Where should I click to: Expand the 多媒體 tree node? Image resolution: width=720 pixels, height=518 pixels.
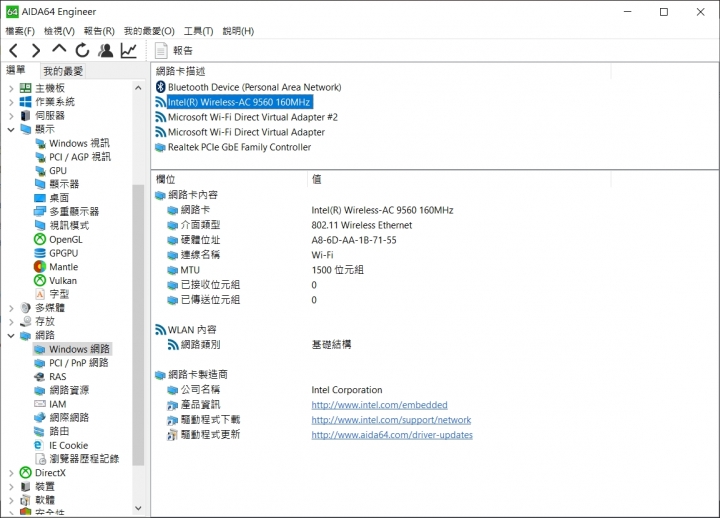coord(11,308)
